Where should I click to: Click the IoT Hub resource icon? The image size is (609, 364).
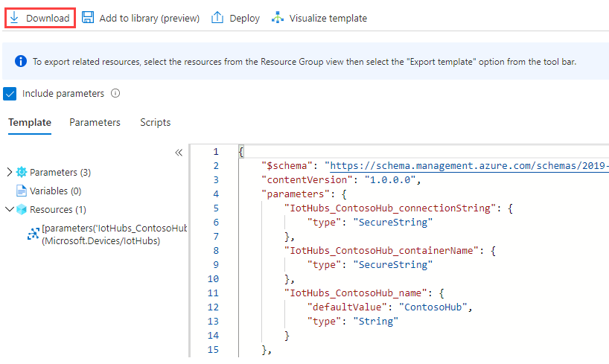33,234
